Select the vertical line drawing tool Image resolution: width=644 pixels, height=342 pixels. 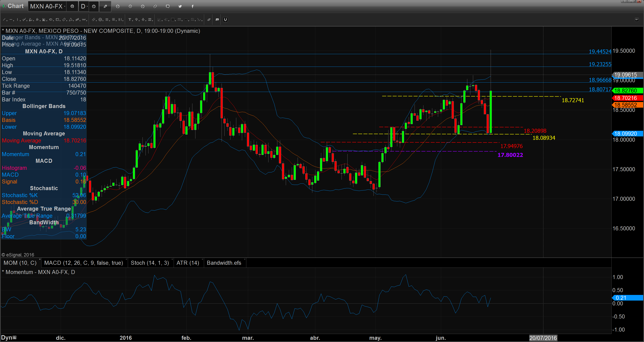point(18,20)
